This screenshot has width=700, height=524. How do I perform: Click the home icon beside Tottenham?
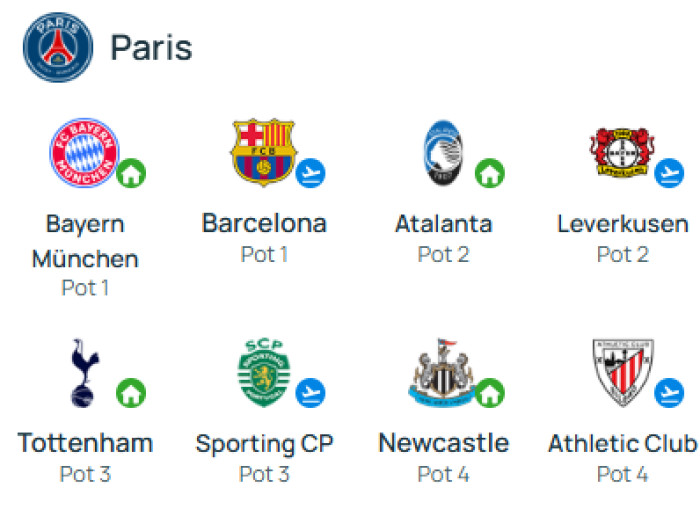(x=132, y=393)
